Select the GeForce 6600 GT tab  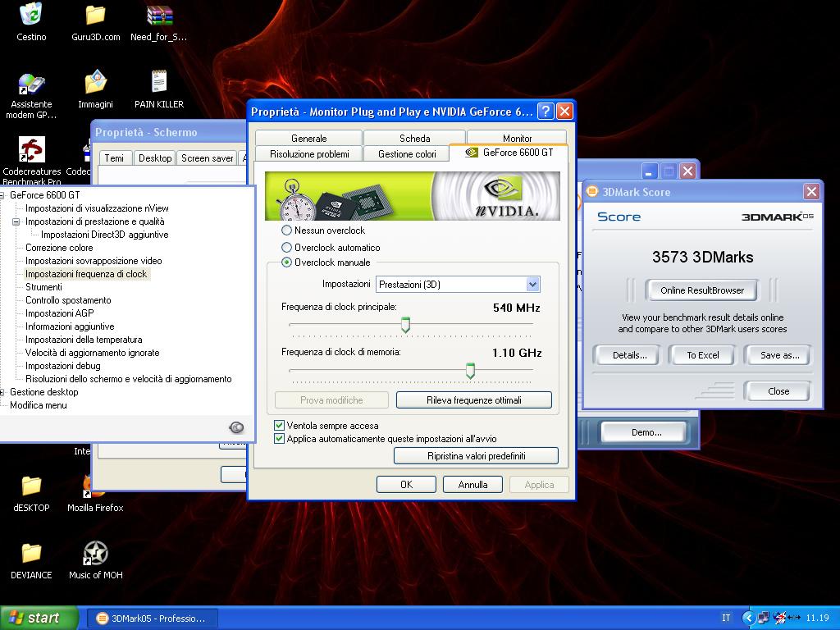pyautogui.click(x=509, y=153)
